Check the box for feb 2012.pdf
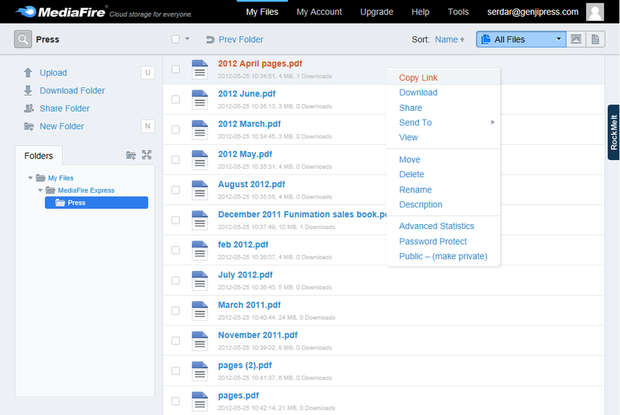Viewport: 620px width, 415px height. pos(176,250)
